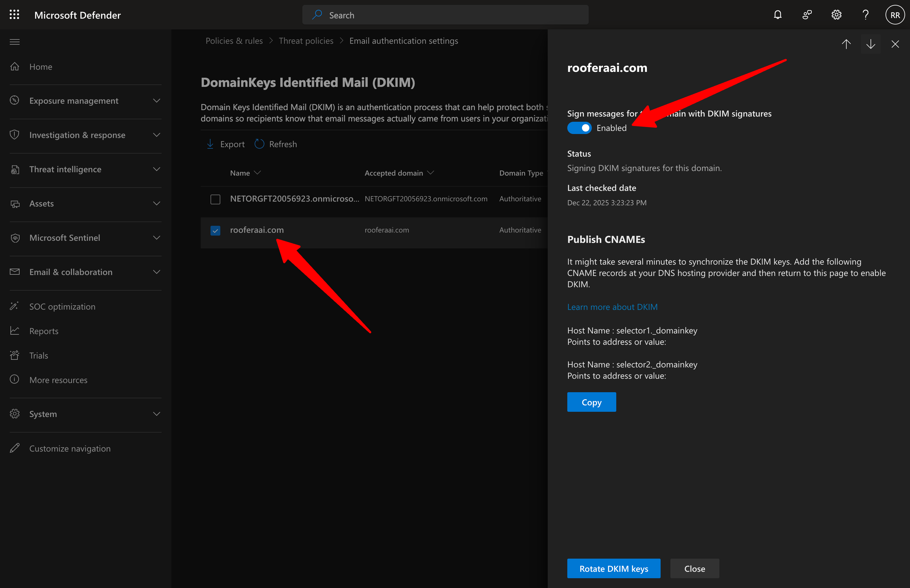Open the RR account profile avatar
The image size is (910, 588).
click(895, 14)
